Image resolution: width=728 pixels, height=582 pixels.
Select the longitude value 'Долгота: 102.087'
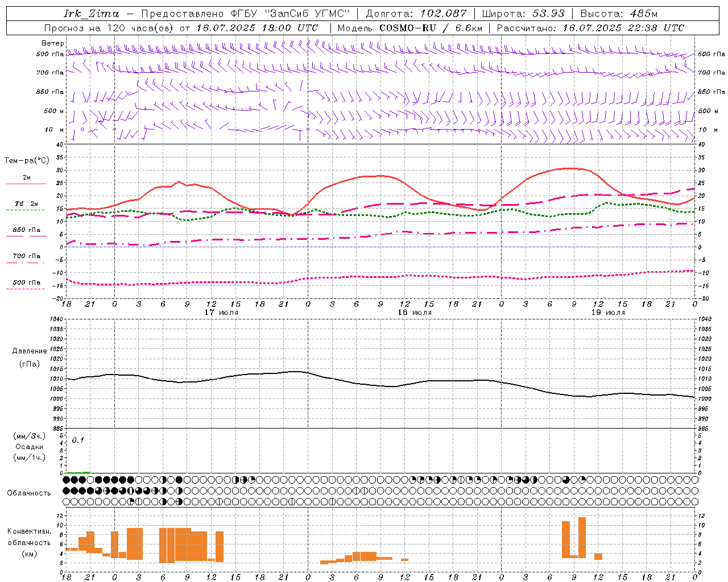416,14
